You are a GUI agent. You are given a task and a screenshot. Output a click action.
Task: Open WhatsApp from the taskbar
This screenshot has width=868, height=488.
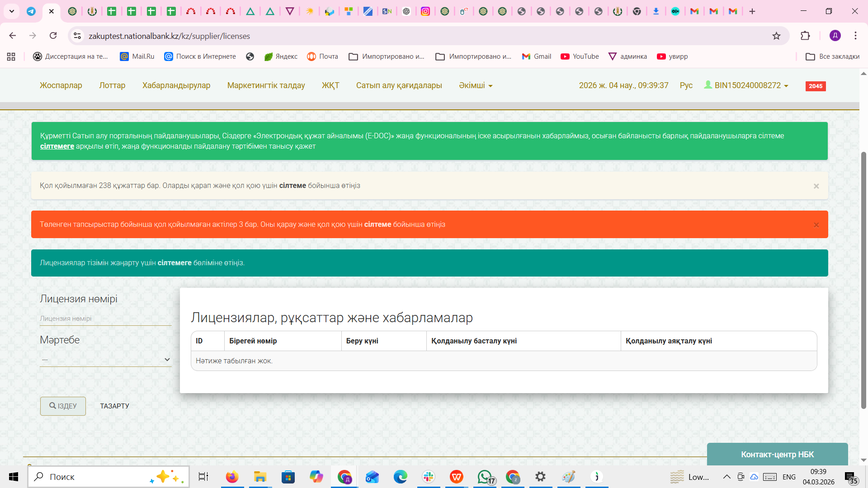(485, 477)
